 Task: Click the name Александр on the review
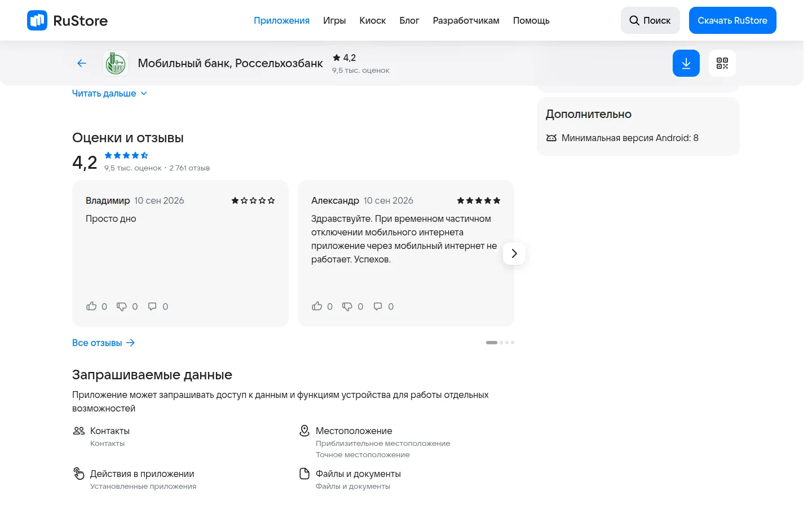click(x=335, y=200)
